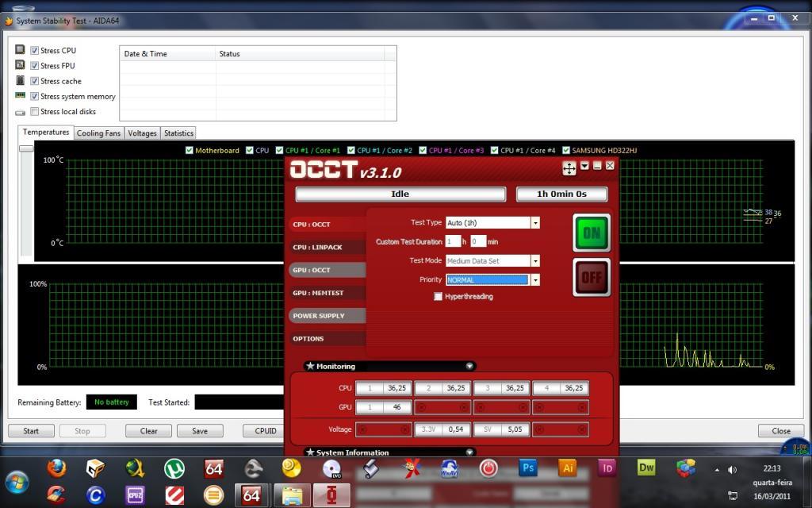
Task: Open Adobe InDesign from the taskbar
Action: [x=607, y=468]
